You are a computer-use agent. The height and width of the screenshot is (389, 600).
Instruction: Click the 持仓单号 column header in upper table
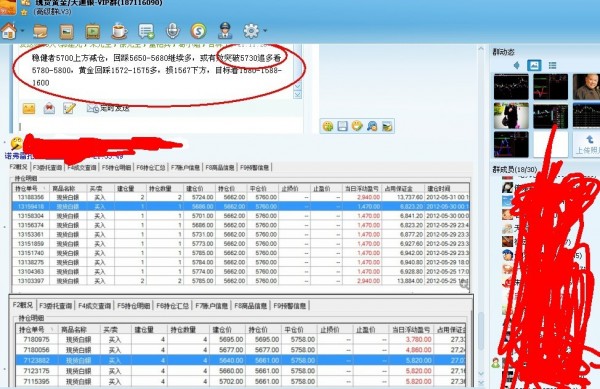(x=31, y=189)
